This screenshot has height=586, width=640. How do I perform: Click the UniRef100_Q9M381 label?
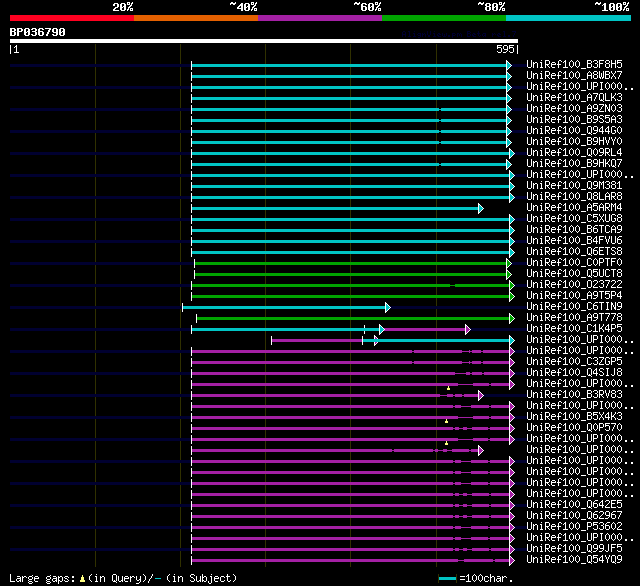click(574, 186)
